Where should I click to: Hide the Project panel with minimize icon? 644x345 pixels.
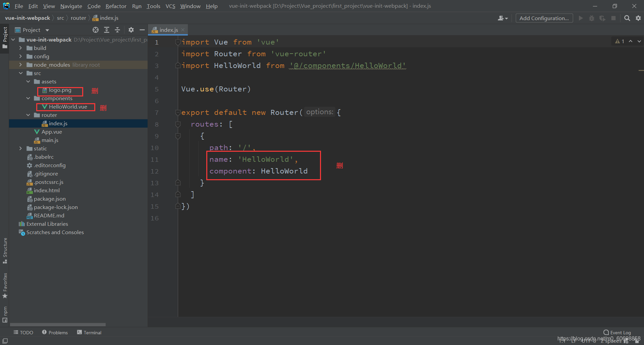(x=142, y=30)
